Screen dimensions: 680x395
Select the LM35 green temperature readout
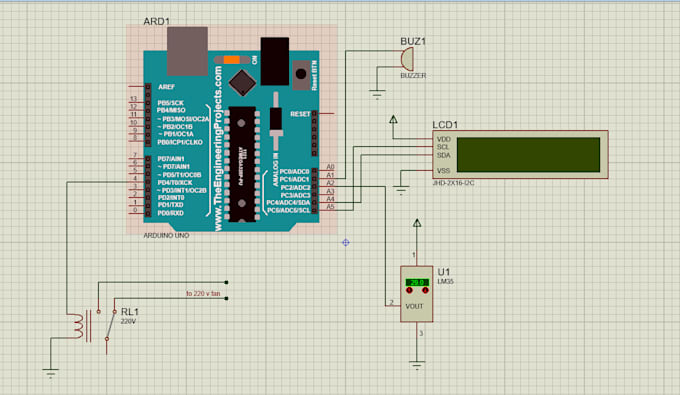(x=417, y=282)
